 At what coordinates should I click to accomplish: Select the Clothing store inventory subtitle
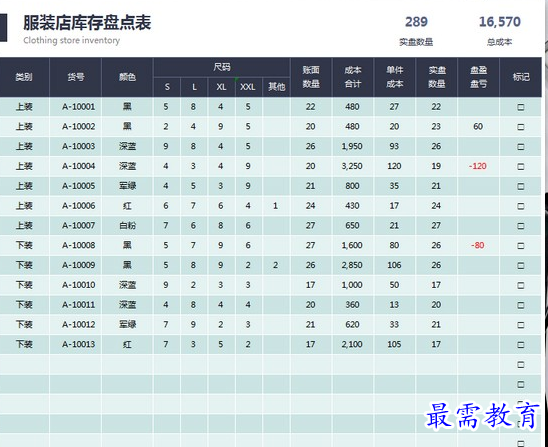click(72, 41)
